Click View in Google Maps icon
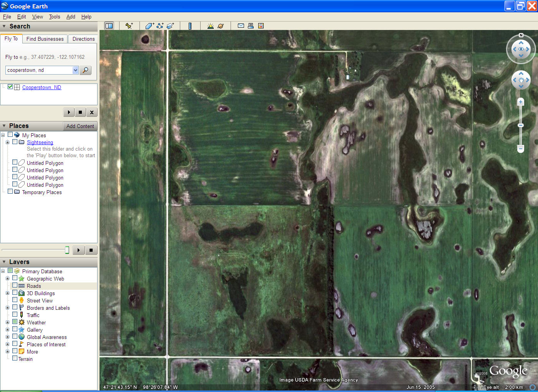538x392 pixels. [261, 26]
